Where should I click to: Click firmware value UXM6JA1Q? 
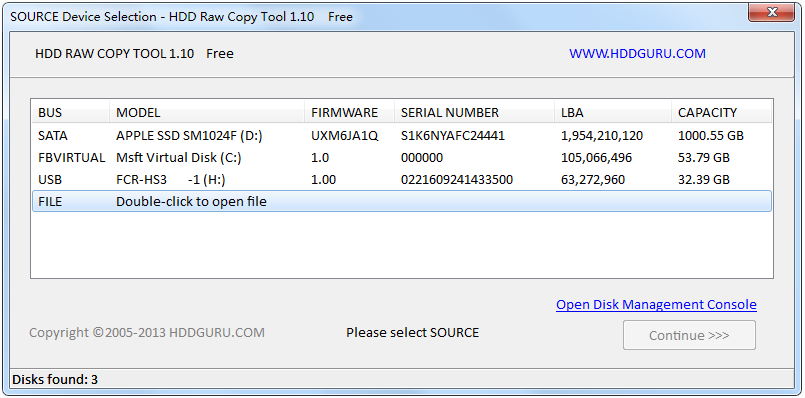[344, 136]
